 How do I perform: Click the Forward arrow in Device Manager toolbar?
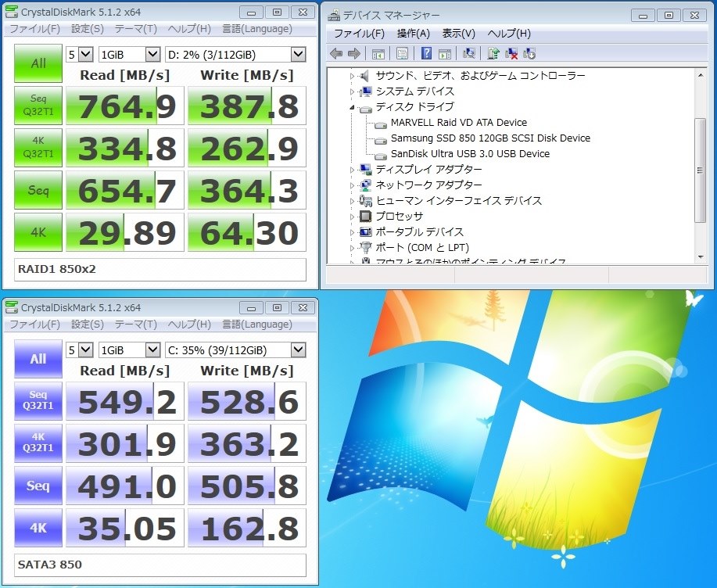[354, 53]
